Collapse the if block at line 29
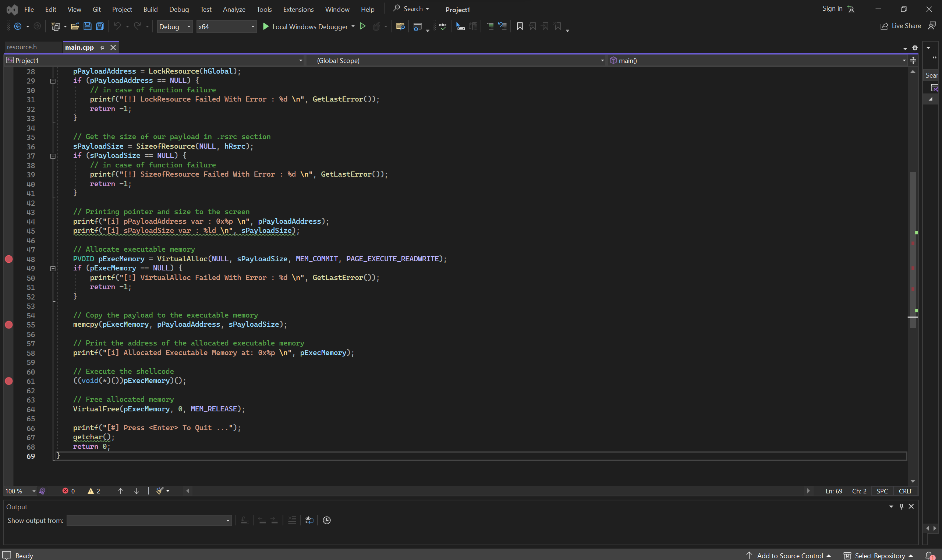This screenshot has height=560, width=942. (53, 81)
